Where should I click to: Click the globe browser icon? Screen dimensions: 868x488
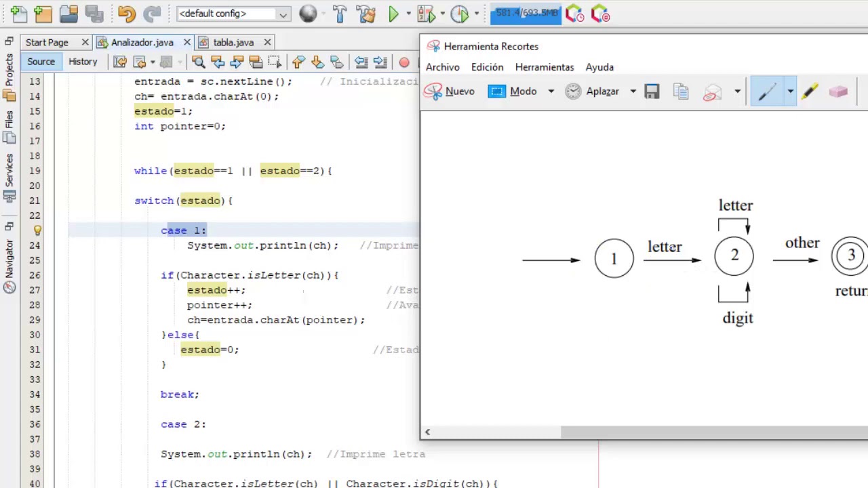click(308, 14)
